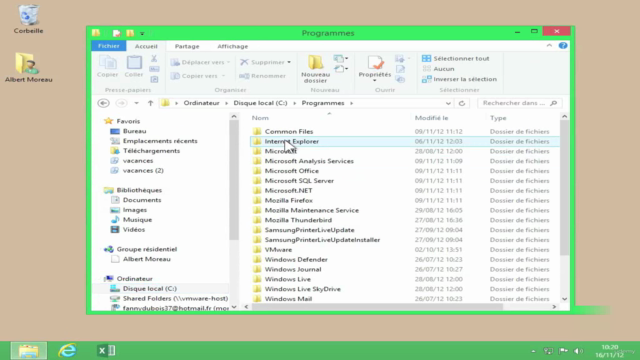This screenshot has height=360, width=640.
Task: Select the Microsoft SQL Server folder
Action: pos(299,181)
